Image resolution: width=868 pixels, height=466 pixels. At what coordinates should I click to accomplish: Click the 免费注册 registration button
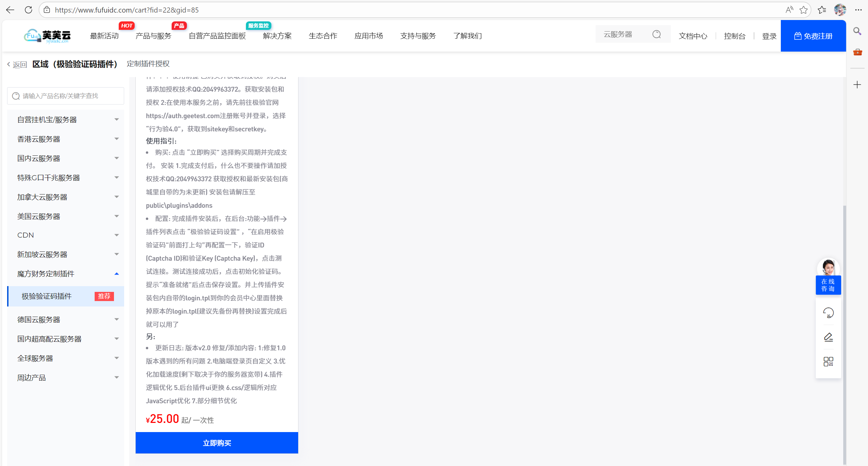pyautogui.click(x=813, y=36)
